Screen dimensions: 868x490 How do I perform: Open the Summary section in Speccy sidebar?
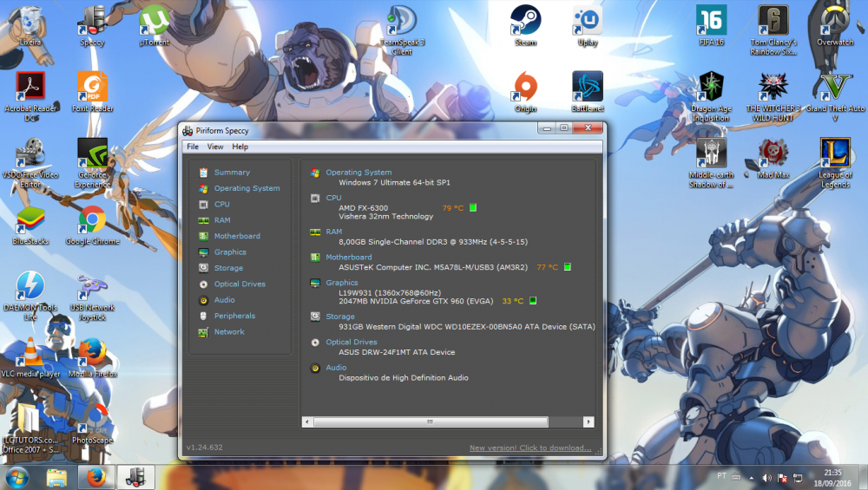point(231,173)
